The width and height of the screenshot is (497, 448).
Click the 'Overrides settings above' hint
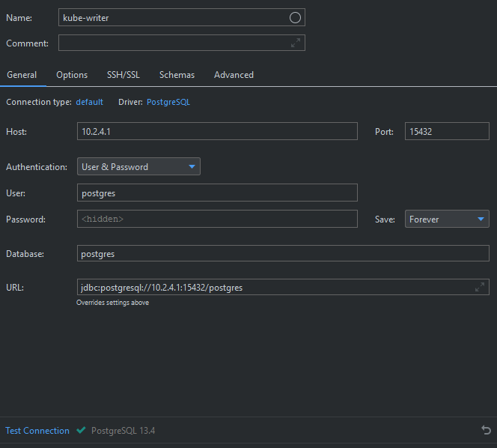(x=112, y=303)
